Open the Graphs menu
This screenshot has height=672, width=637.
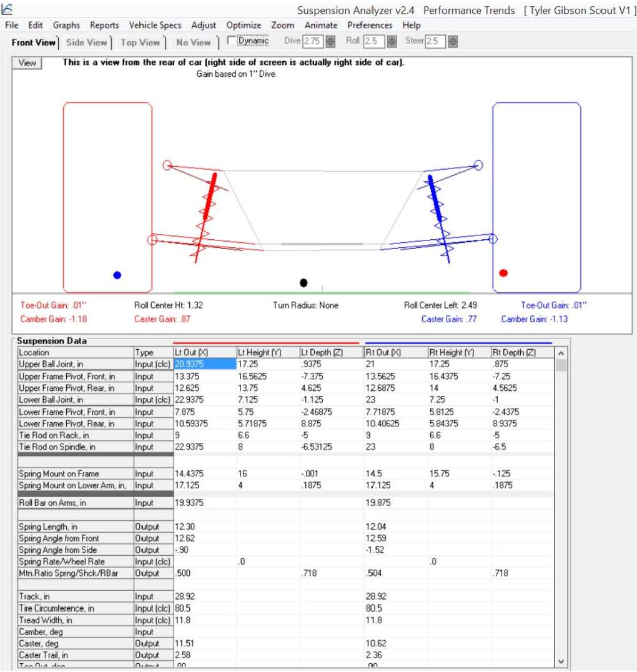(x=66, y=25)
